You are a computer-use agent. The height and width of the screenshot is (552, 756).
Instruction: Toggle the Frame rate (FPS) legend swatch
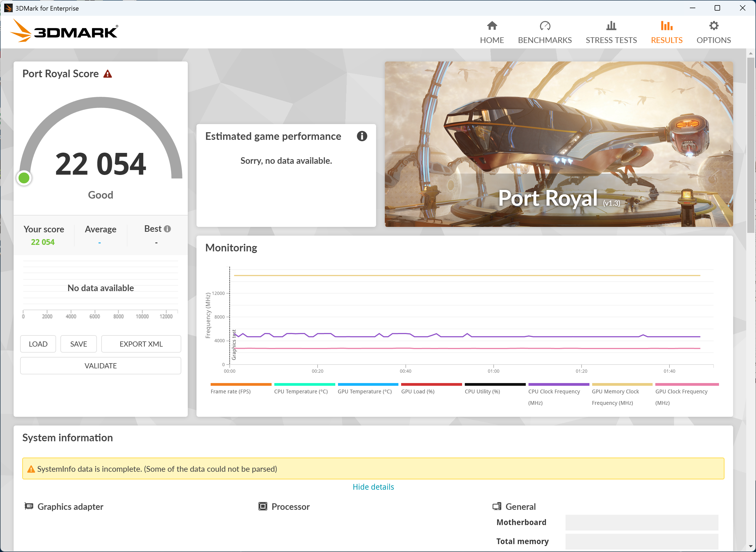click(241, 384)
